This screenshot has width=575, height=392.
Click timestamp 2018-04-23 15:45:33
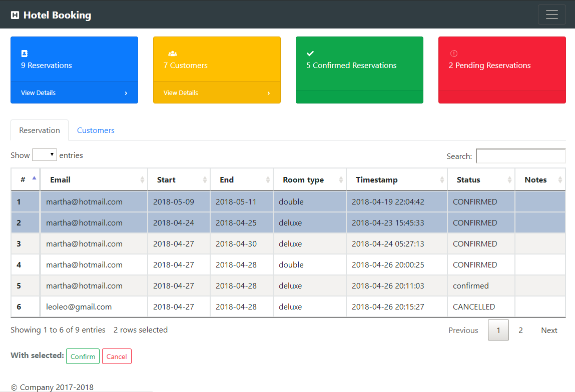[388, 222]
